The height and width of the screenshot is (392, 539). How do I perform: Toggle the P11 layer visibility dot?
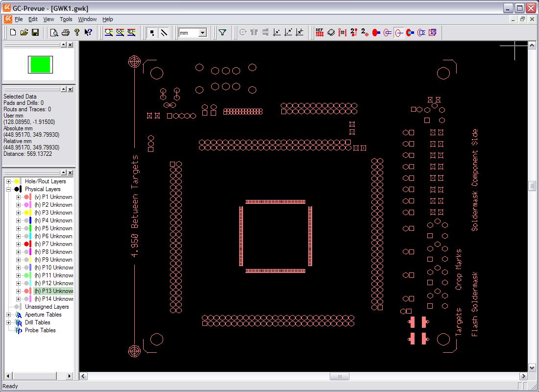(26, 275)
